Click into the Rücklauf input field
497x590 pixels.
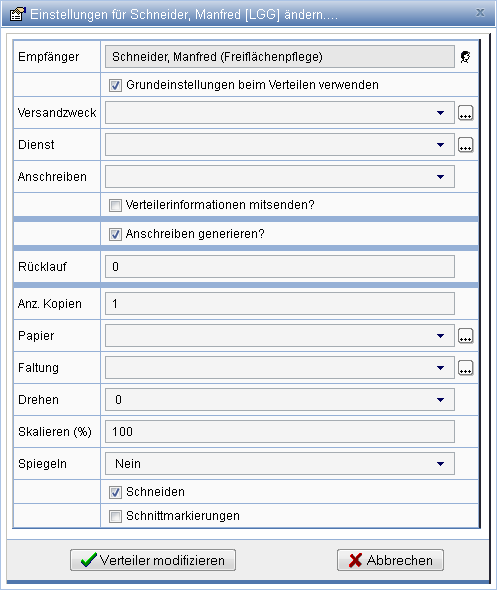pos(280,266)
